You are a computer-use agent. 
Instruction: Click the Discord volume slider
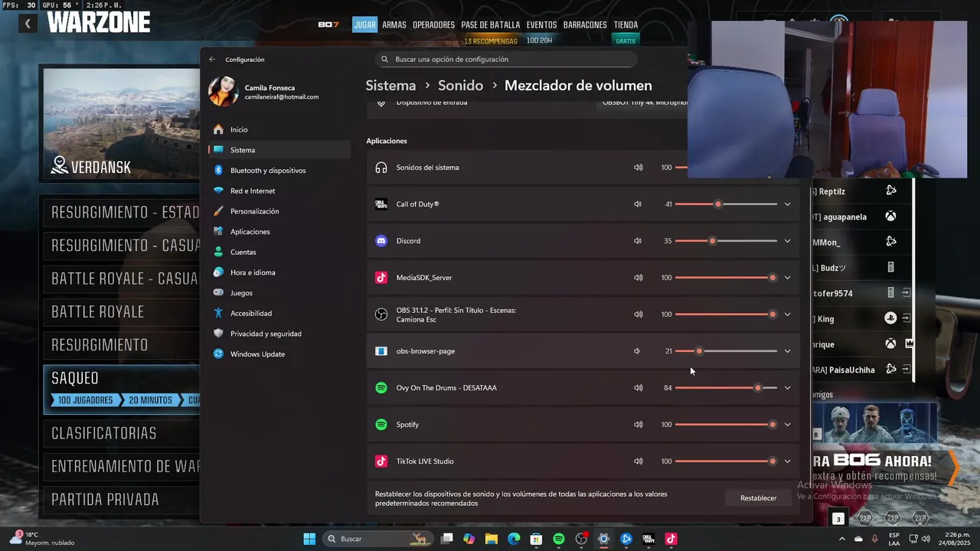(x=726, y=241)
